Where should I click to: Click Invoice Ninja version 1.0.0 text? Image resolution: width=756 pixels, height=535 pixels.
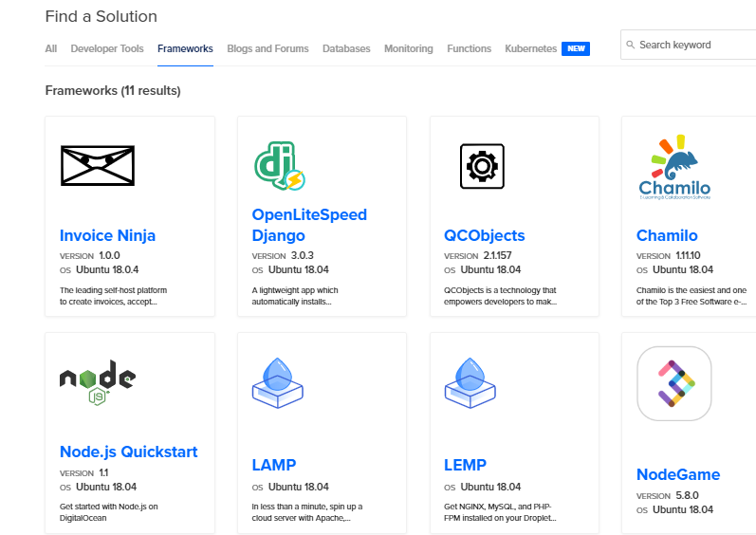[90, 255]
